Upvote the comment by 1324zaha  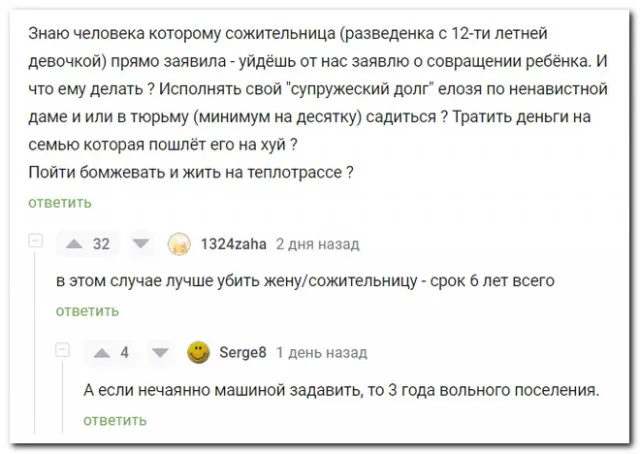pyautogui.click(x=73, y=243)
